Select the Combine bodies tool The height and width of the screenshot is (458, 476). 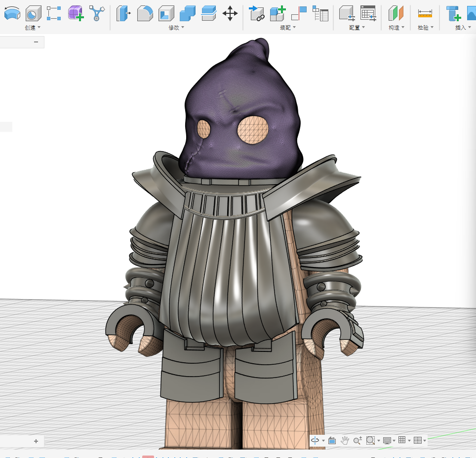click(188, 13)
